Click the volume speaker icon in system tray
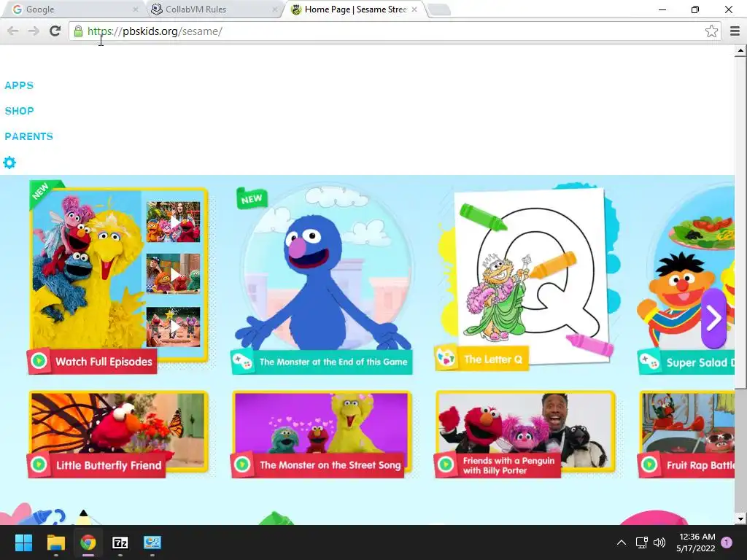The image size is (747, 560). click(659, 542)
